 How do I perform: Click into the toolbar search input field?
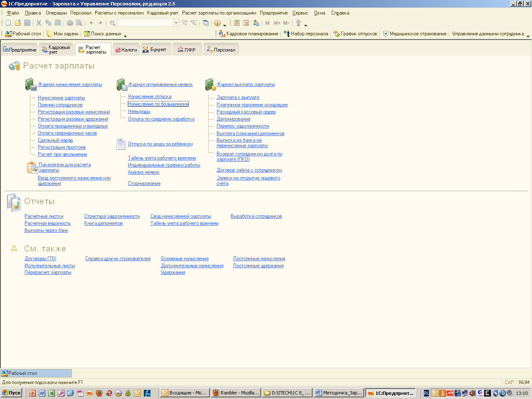point(145,23)
